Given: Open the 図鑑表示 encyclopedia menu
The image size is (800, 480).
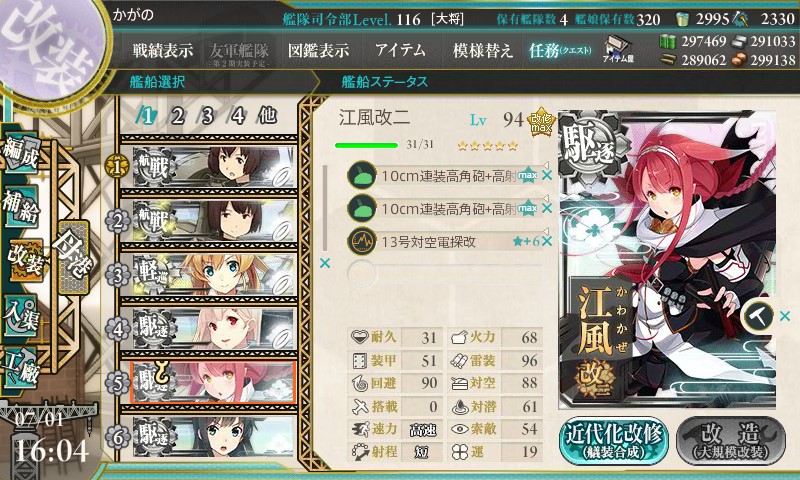Looking at the screenshot, I should [318, 50].
